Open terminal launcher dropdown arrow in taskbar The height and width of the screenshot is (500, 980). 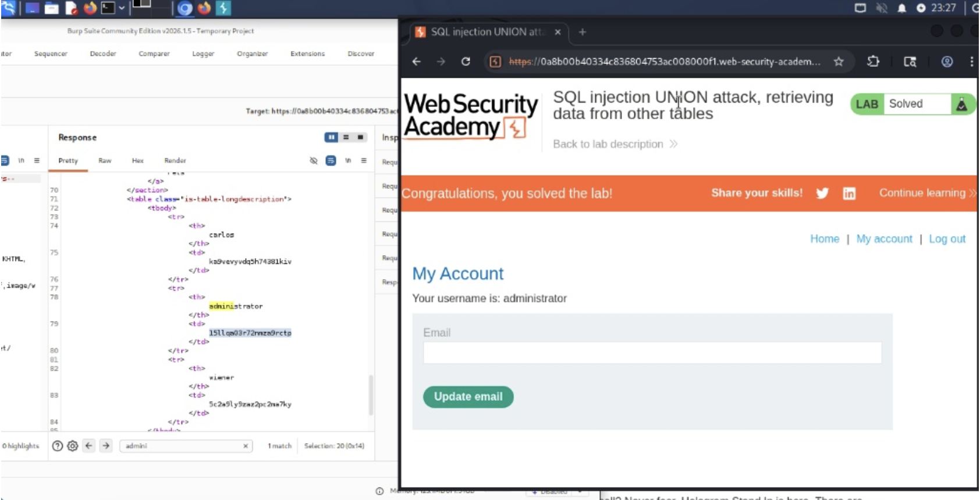point(122,8)
